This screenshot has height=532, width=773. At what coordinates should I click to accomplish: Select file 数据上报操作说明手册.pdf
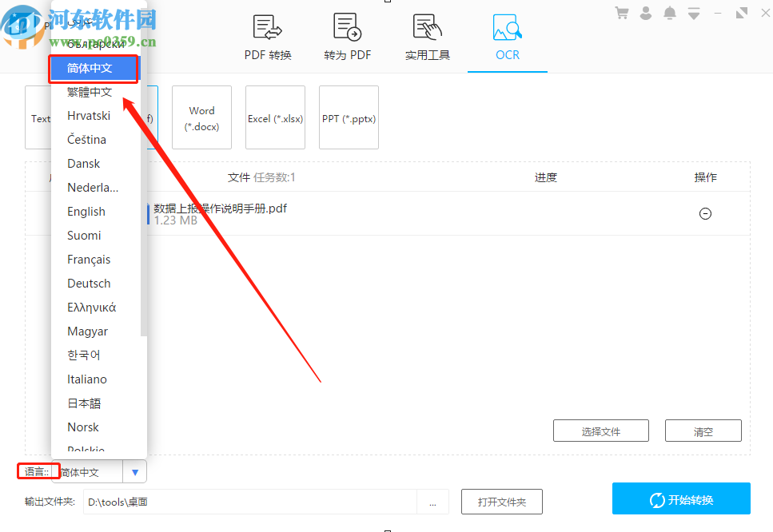(x=220, y=208)
